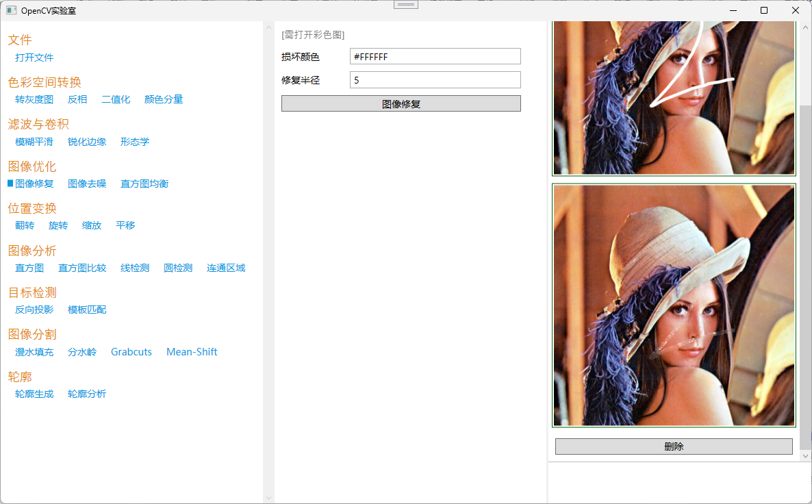Select the 图像修复 menu entry
The height and width of the screenshot is (504, 812).
coord(34,184)
